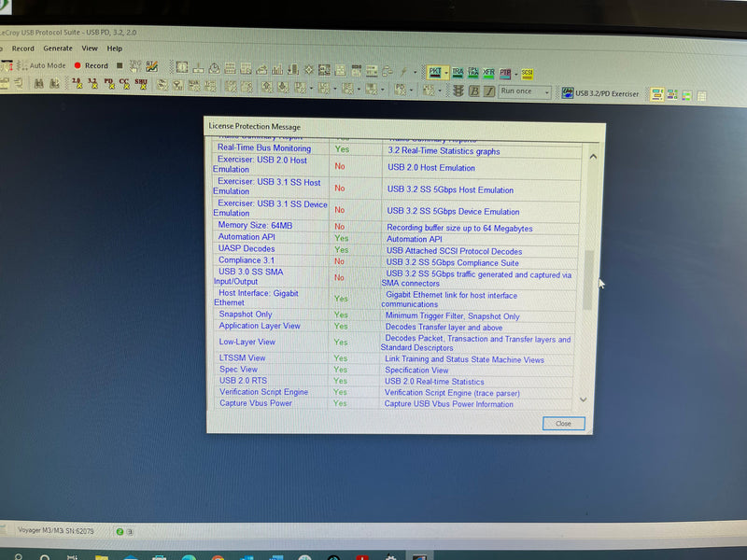
Task: Click the SCSI decode level icon
Action: click(x=528, y=72)
